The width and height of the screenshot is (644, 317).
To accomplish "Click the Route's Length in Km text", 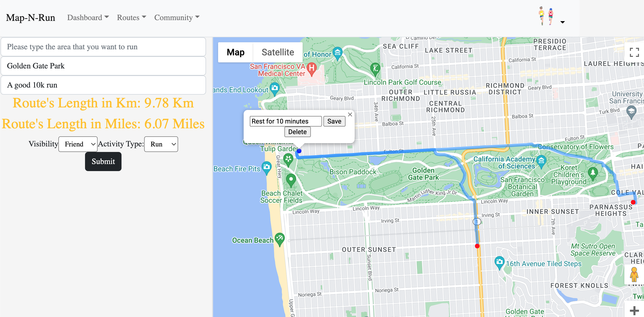I will [x=103, y=103].
